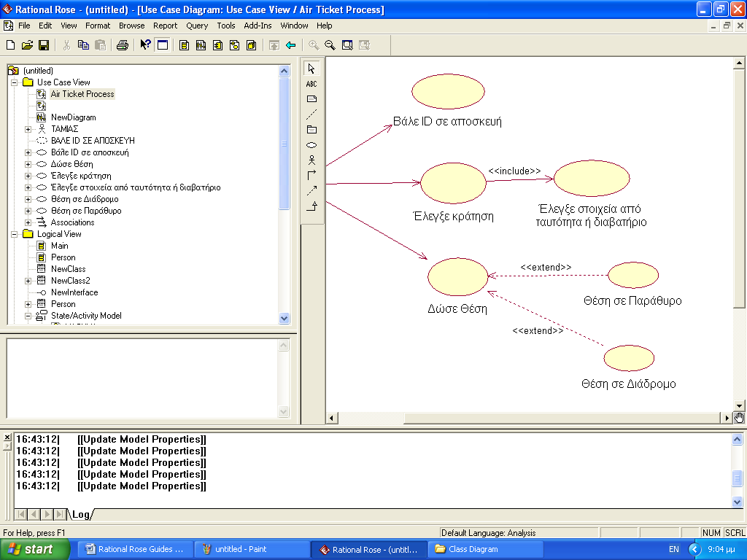Open the Report menu
This screenshot has height=560, width=747.
click(165, 26)
